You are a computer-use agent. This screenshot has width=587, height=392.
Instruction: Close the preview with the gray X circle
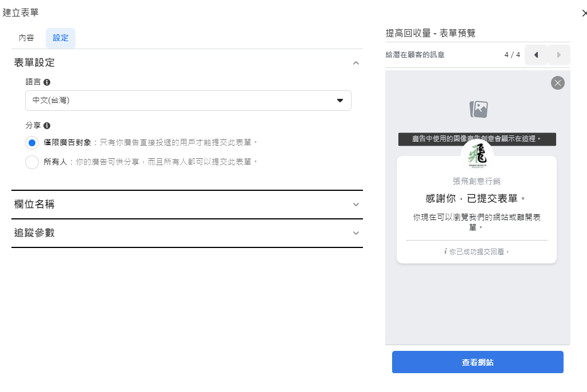point(558,83)
